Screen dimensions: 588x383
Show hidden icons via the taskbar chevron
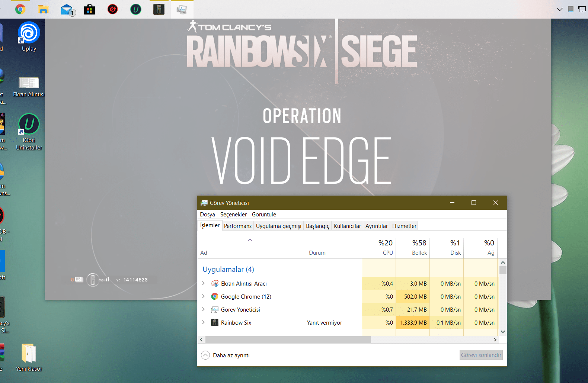[560, 9]
